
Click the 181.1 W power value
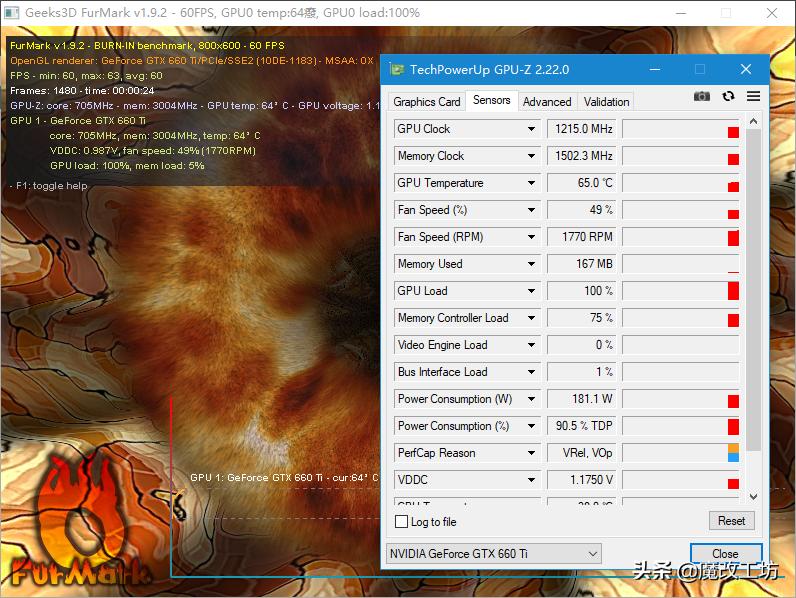click(581, 399)
